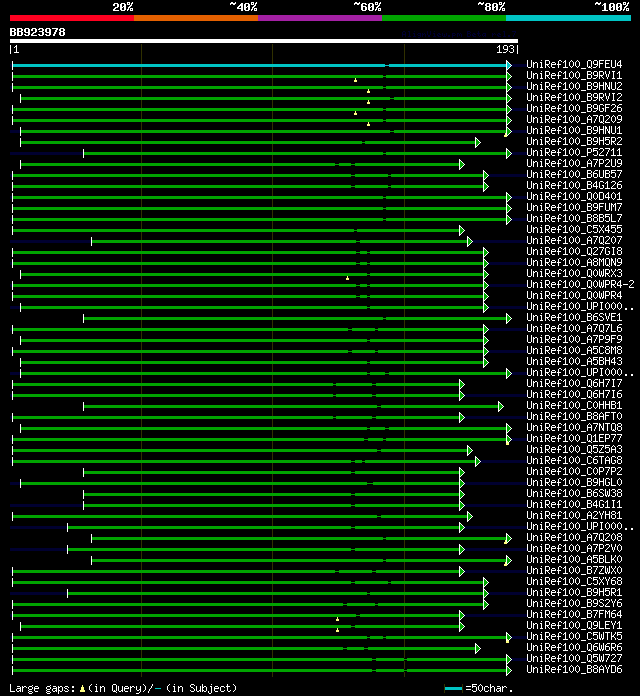The height and width of the screenshot is (696, 640).
Task: Open the UniRef100_B9HGL0 entry
Action: click(574, 482)
